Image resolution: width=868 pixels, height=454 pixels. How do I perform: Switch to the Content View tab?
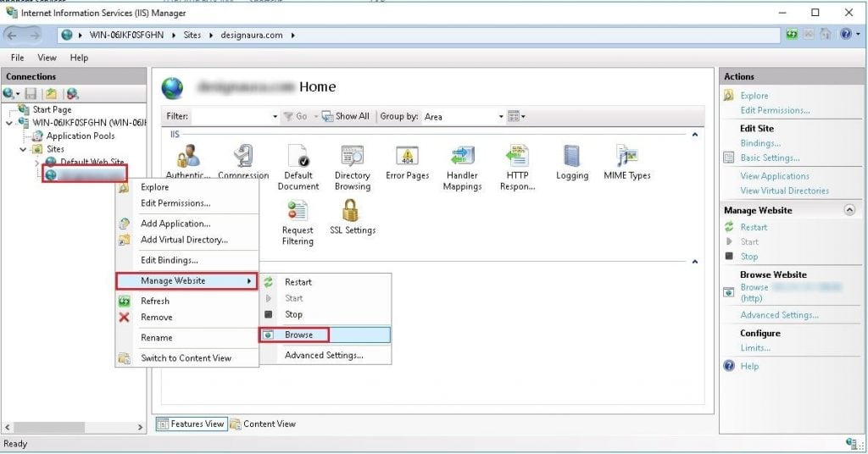[264, 424]
